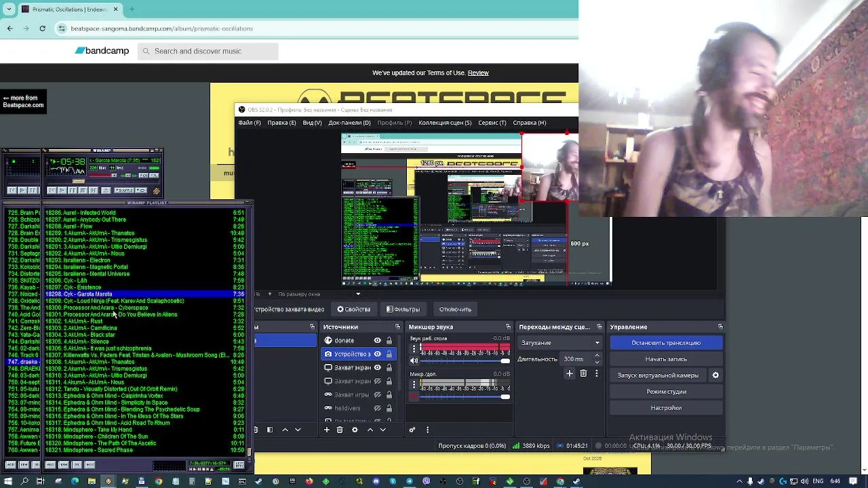Increase transition duration stepper up arrow

point(597,356)
